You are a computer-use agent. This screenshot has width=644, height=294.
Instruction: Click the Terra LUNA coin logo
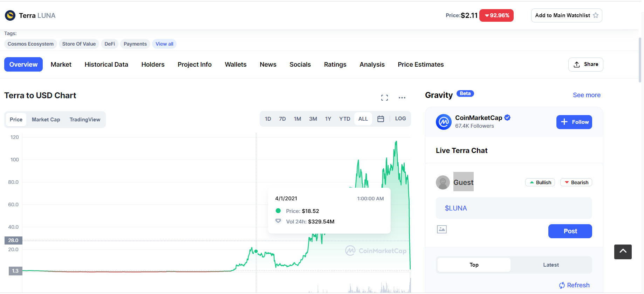coord(10,15)
